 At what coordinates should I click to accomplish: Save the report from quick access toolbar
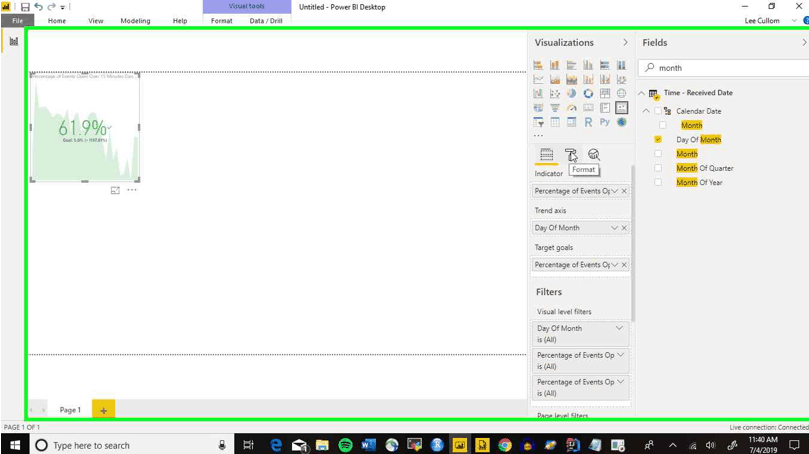click(x=25, y=7)
